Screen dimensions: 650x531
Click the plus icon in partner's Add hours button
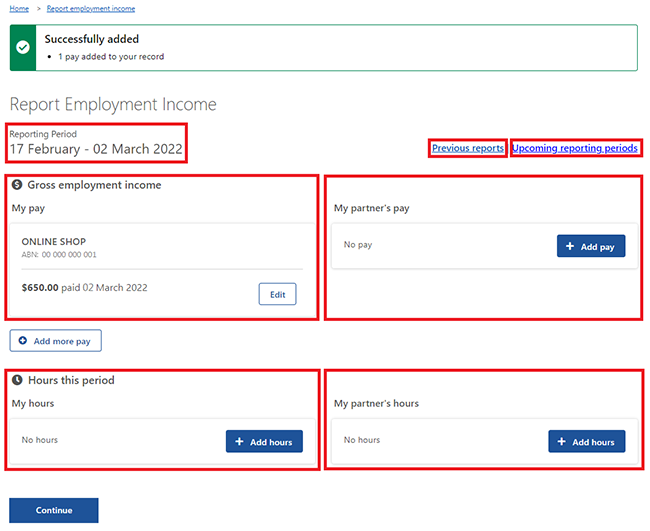click(561, 442)
